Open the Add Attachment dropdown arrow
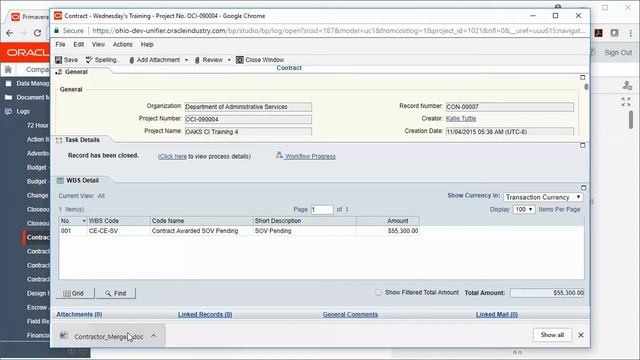640x360 pixels. tap(187, 60)
